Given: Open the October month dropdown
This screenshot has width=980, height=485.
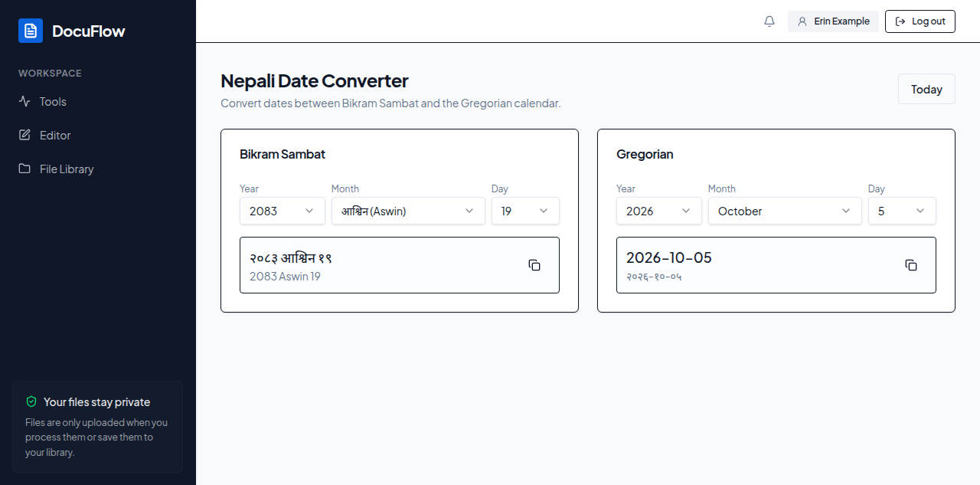Looking at the screenshot, I should (x=785, y=211).
